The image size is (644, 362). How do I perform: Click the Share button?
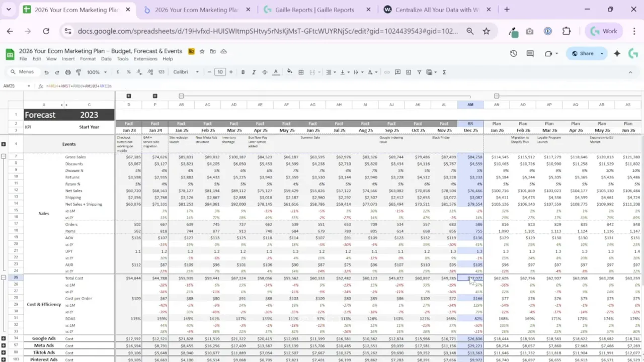tap(586, 53)
